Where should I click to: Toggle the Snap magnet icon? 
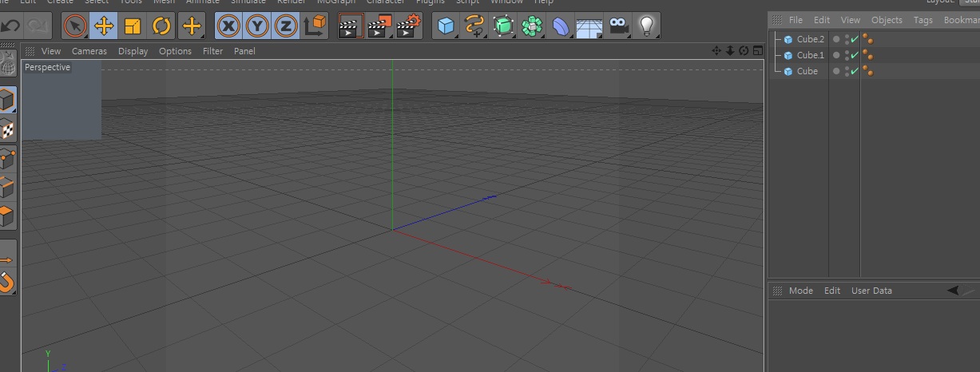pyautogui.click(x=7, y=282)
